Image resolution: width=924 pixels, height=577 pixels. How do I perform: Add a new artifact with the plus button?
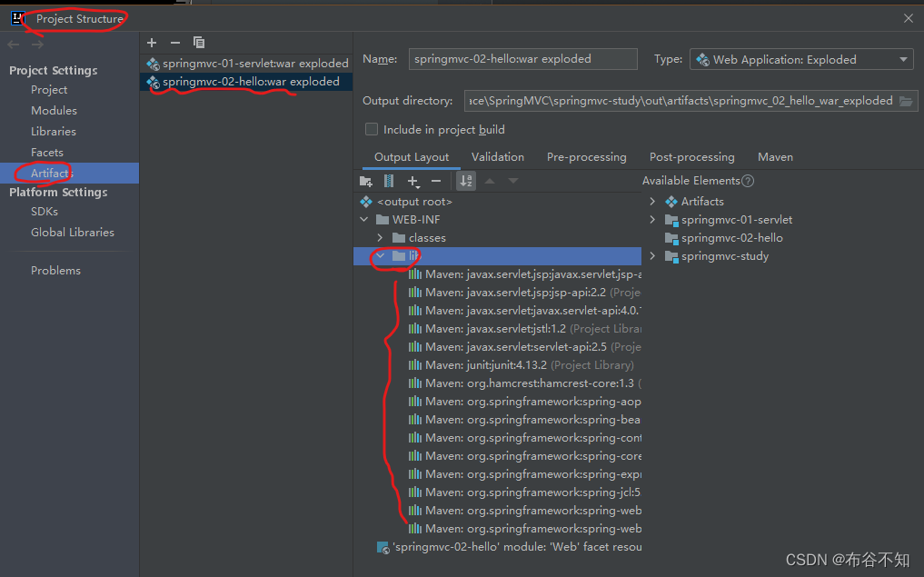pos(152,43)
